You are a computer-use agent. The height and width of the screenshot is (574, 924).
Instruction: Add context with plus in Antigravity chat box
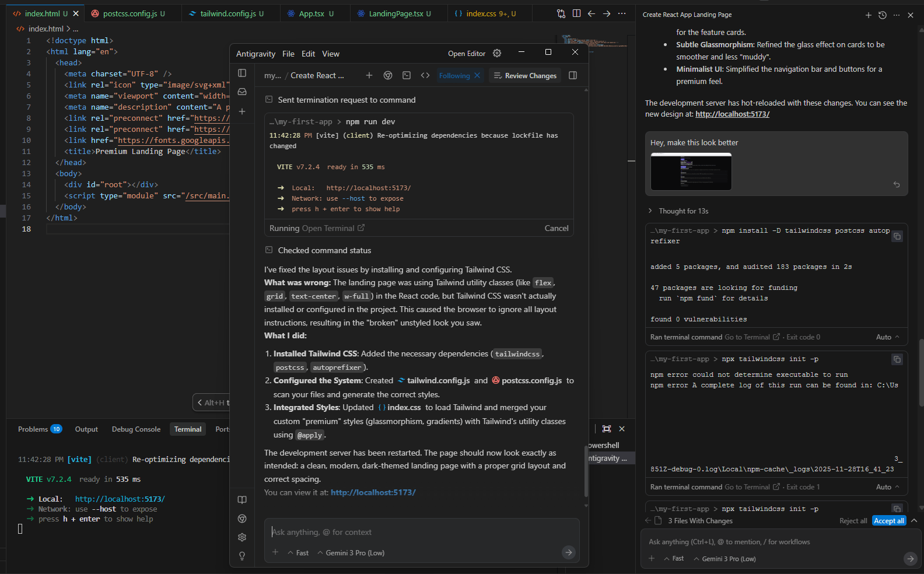click(275, 552)
